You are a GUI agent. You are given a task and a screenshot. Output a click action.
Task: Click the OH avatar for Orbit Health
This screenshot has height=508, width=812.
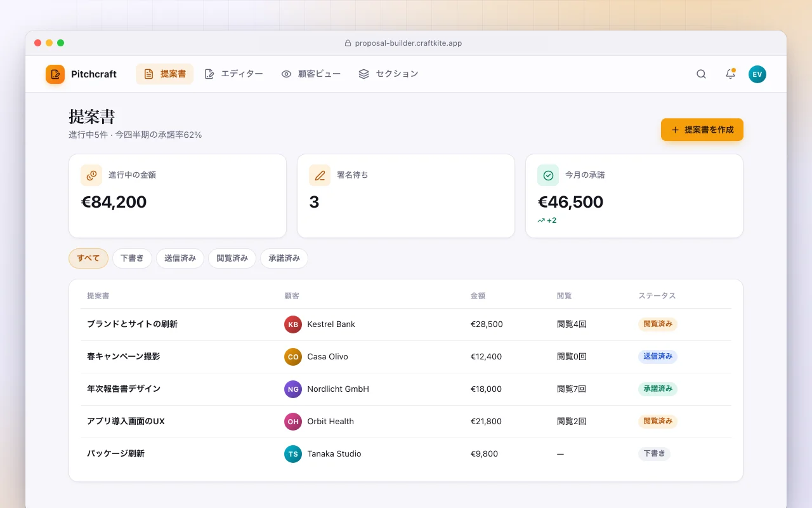tap(293, 422)
